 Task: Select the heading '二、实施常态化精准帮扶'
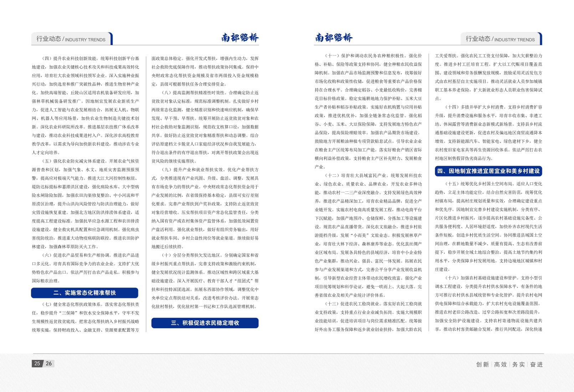point(84,293)
